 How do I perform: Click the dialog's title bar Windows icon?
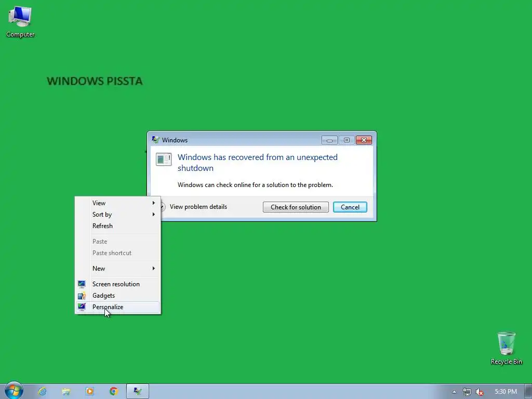[156, 140]
